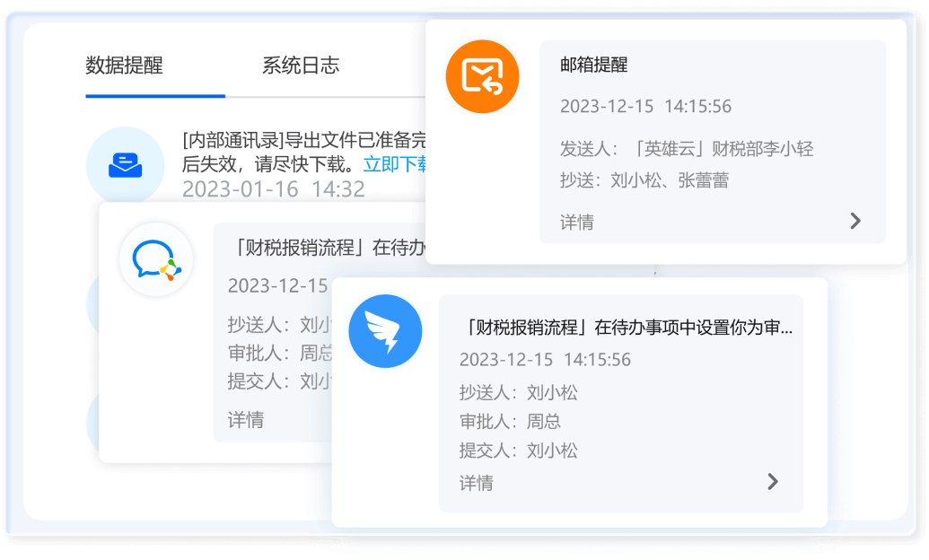Click 提交人：刘小松 in DingTalk card
929x560 pixels.
(519, 451)
